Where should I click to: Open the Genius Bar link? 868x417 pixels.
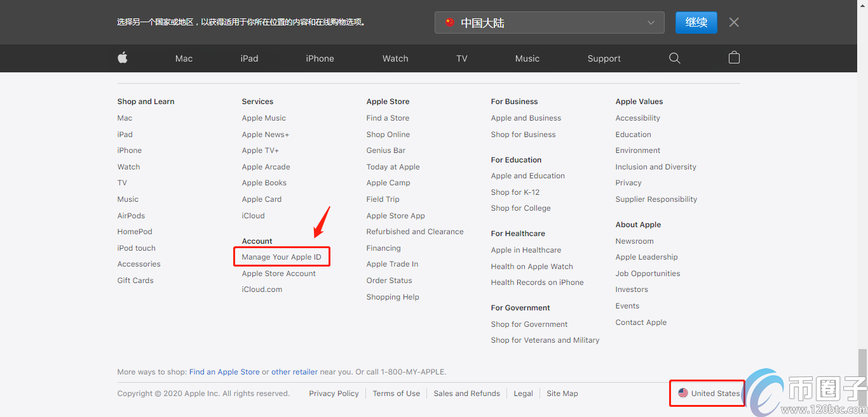(386, 150)
